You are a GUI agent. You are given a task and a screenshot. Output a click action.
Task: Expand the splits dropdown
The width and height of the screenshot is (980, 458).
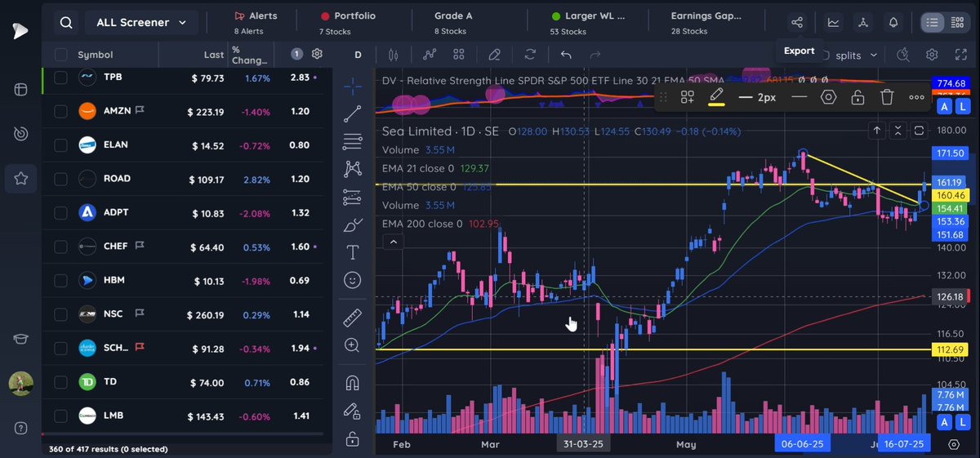856,55
